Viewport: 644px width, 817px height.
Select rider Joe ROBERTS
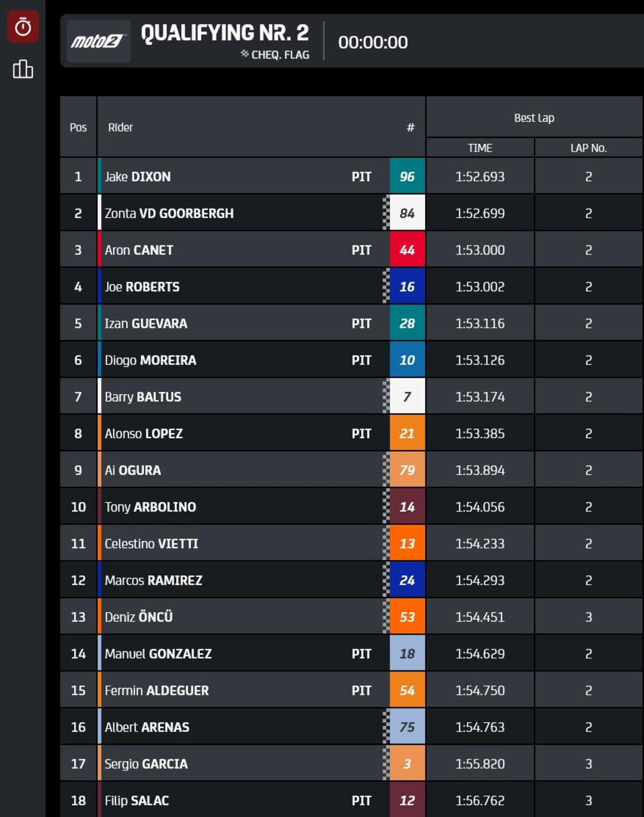click(142, 287)
